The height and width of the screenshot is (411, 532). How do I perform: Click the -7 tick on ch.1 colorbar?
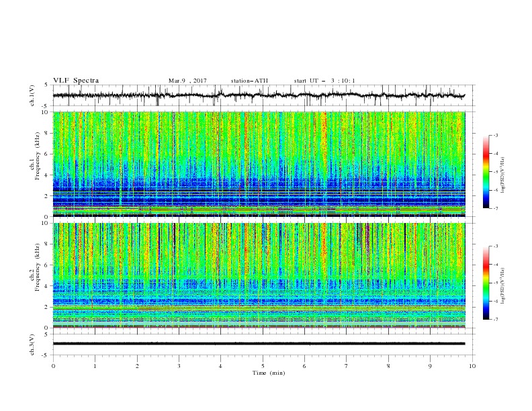pos(496,208)
